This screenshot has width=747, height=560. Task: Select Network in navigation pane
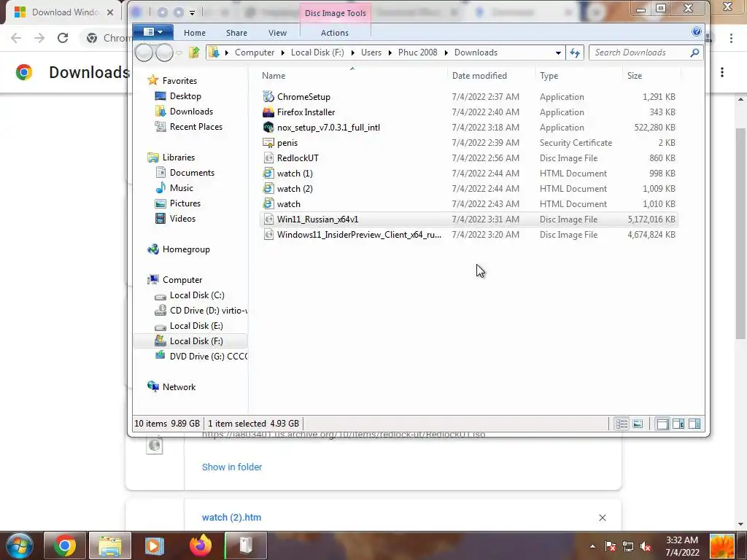click(179, 387)
